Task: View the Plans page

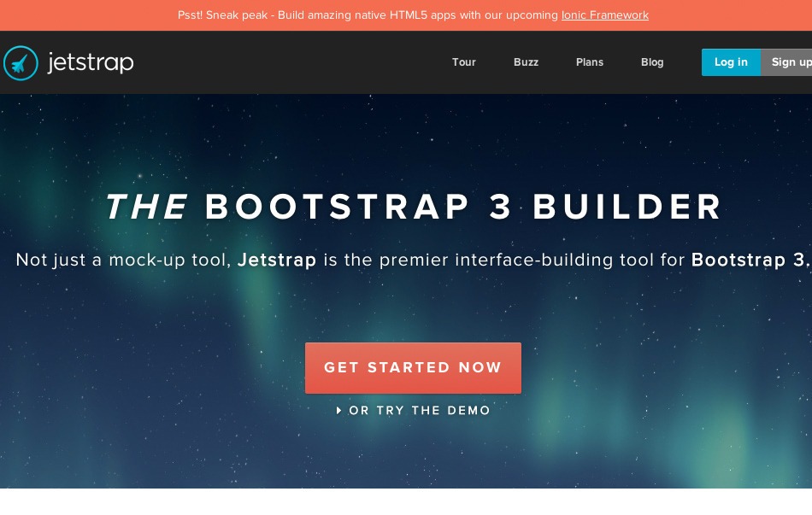Action: pos(590,62)
